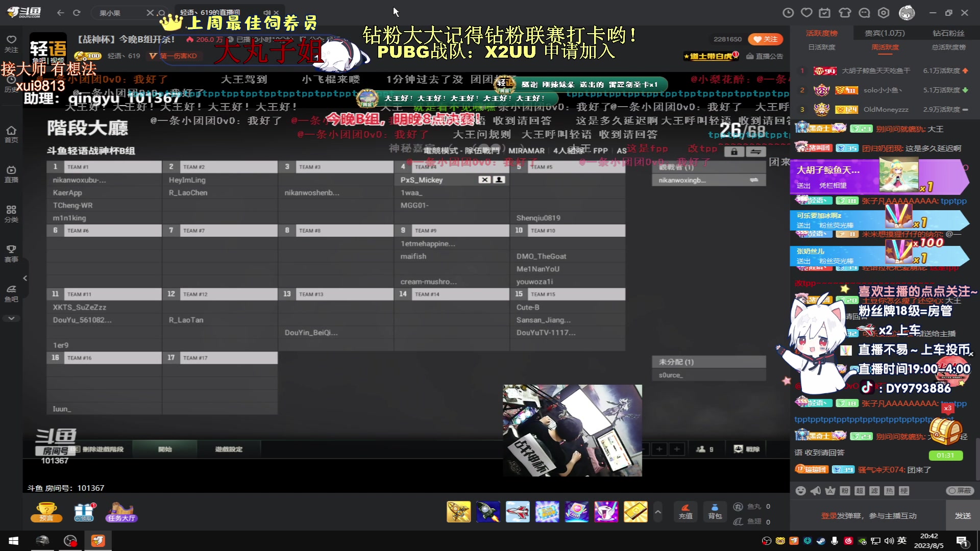Click the 充值 (Recharge) icon
This screenshot has width=980, height=551.
685,512
